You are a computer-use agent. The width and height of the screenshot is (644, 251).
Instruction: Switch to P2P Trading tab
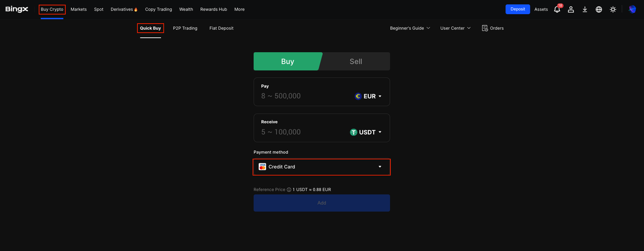[185, 28]
